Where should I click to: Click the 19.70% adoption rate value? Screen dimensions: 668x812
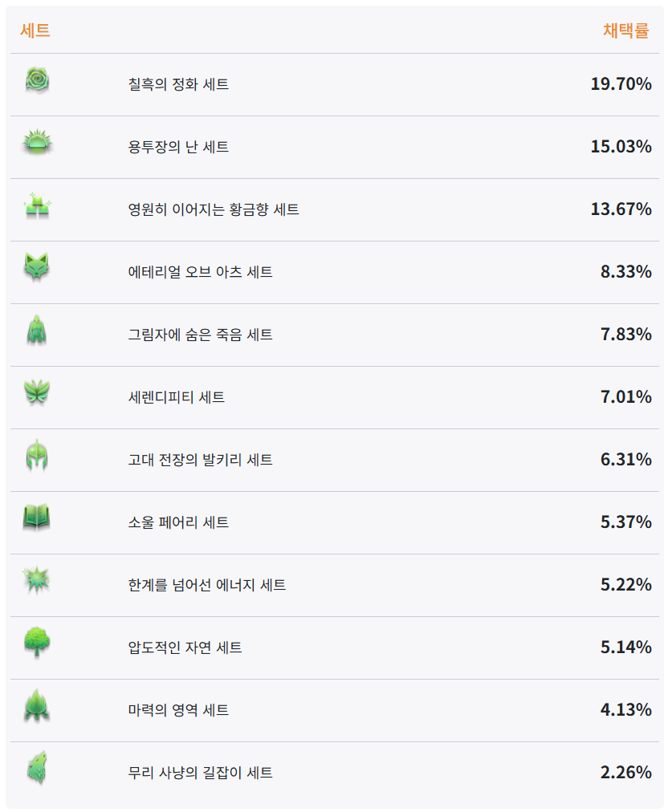621,84
